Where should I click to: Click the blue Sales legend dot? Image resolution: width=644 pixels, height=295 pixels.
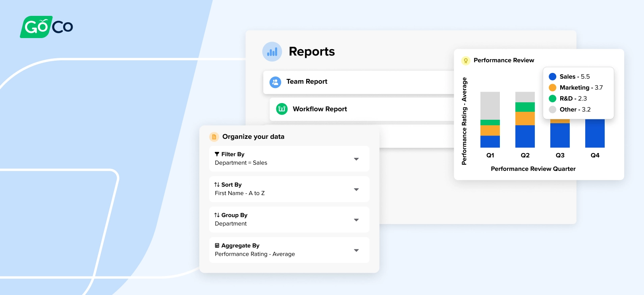point(552,77)
